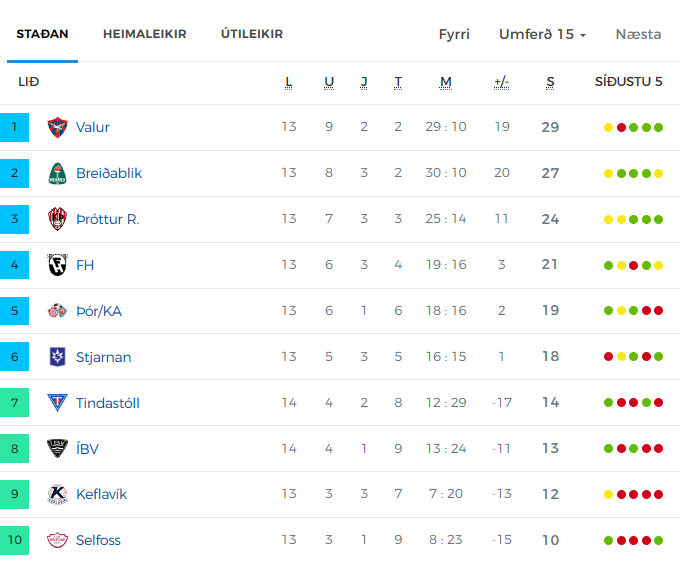Open the Umferð 15 round dropdown
The height and width of the screenshot is (567, 682).
point(542,34)
